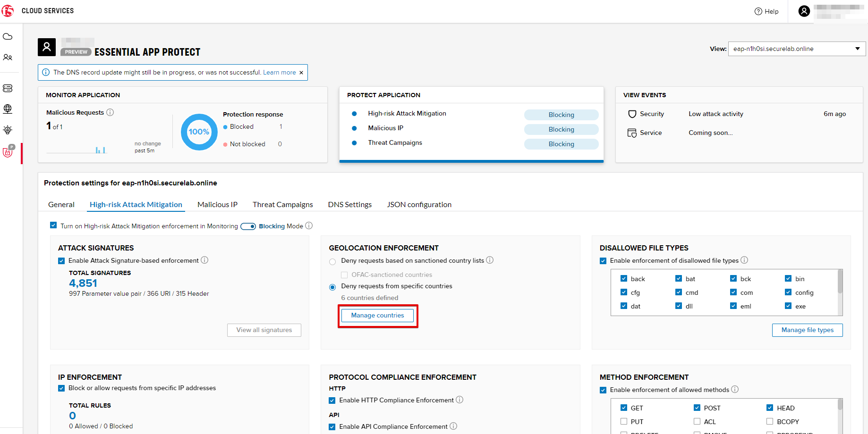Uncheck the bat file type
This screenshot has width=868, height=434.
(679, 278)
